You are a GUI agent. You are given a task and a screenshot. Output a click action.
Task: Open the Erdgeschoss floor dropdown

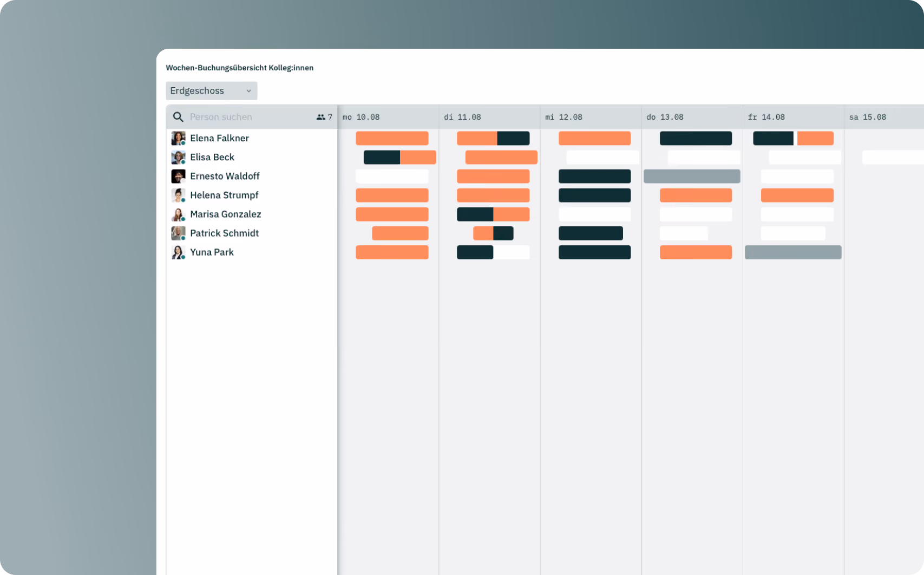click(x=211, y=90)
